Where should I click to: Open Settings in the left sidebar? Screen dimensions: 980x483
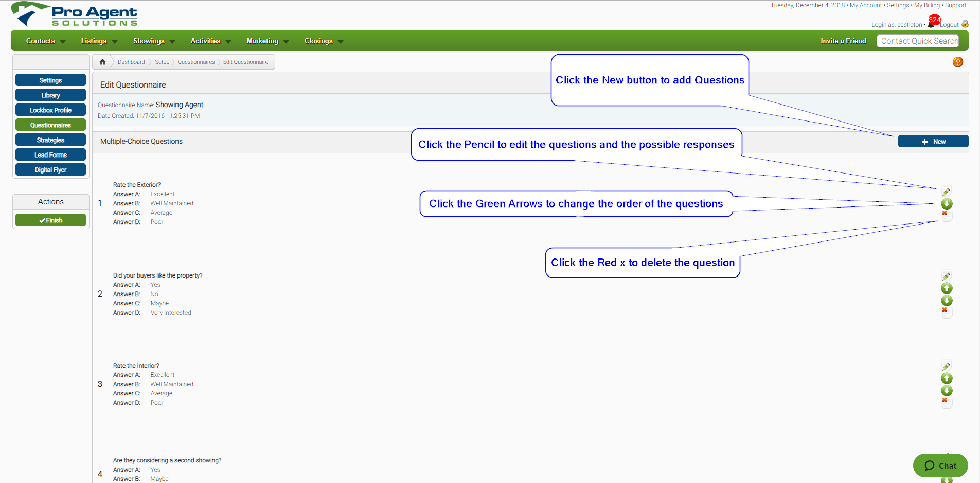click(x=50, y=80)
